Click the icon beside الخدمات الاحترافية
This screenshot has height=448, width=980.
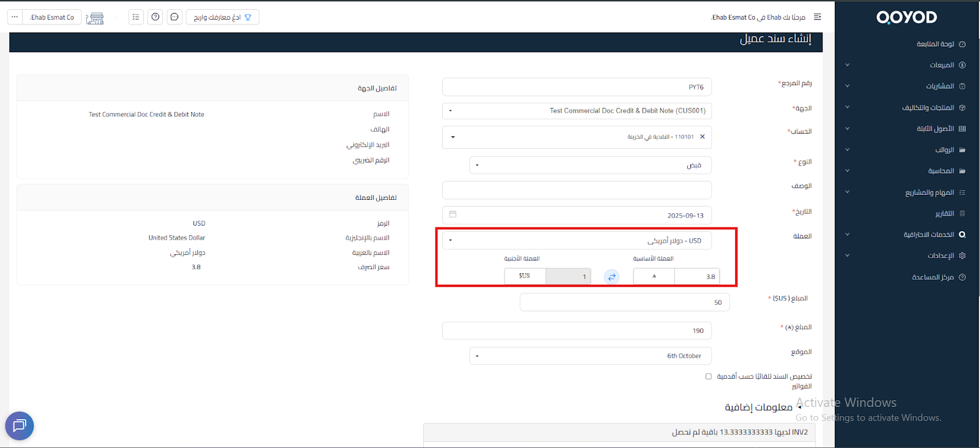[x=962, y=235]
